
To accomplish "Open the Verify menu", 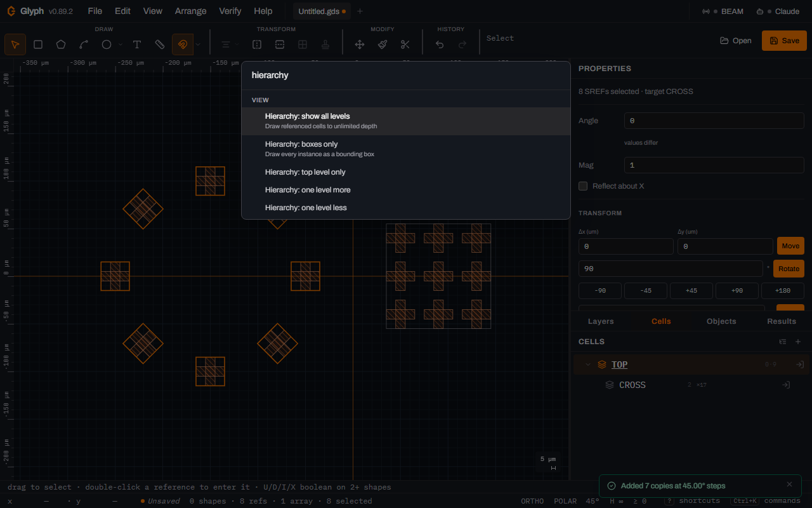I will (230, 11).
